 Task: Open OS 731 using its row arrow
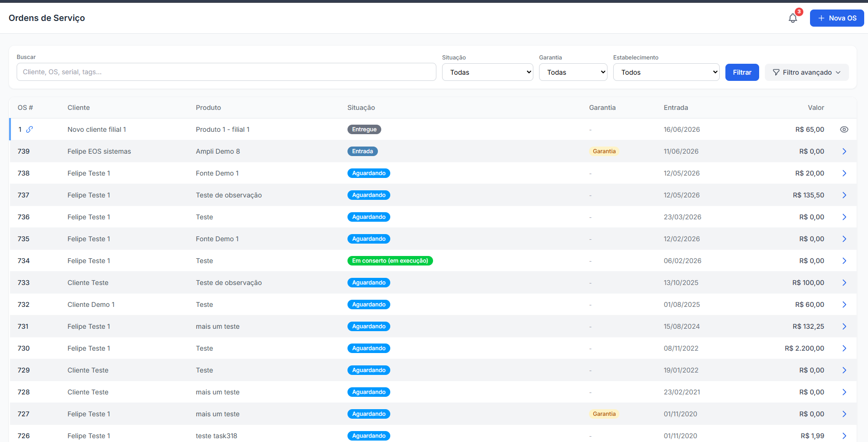pos(844,326)
